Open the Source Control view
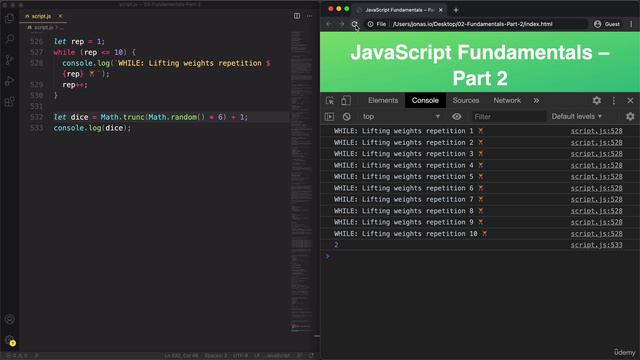This screenshot has width=640, height=360. click(9, 60)
